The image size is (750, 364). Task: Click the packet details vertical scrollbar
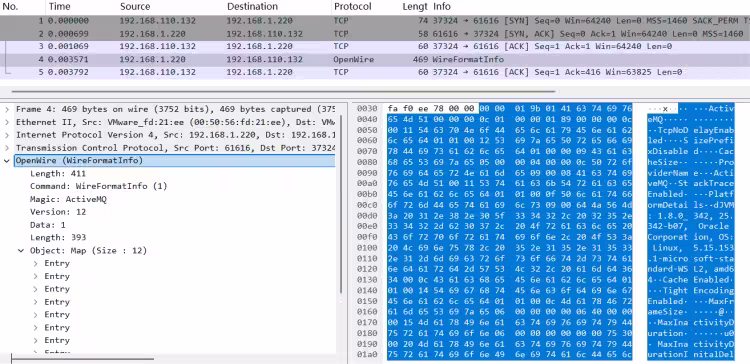341,204
